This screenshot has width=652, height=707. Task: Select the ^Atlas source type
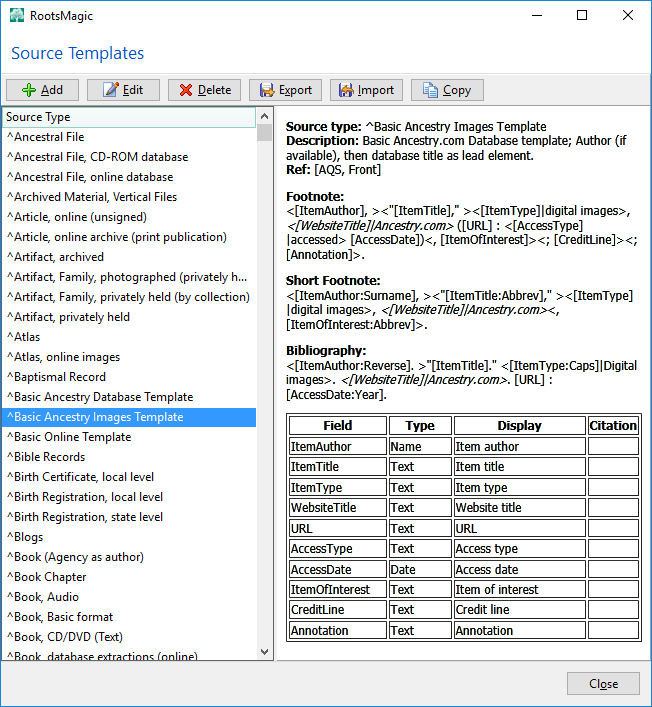click(129, 337)
